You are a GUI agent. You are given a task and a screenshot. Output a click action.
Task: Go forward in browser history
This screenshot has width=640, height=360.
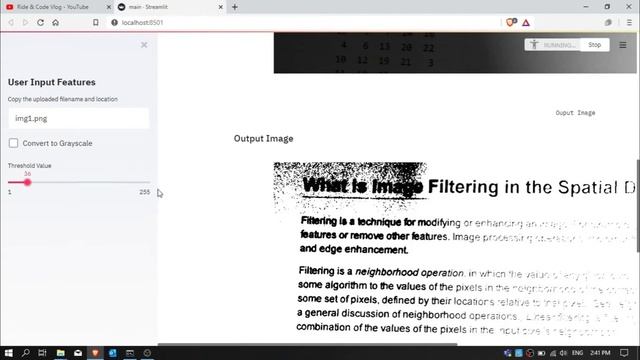point(25,22)
